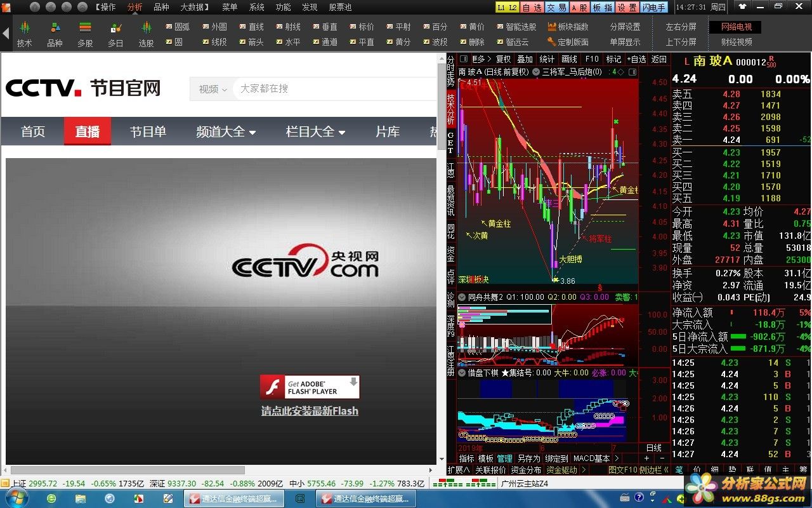Select the 射线 ray drawing tool
This screenshot has width=812, height=508.
[288, 27]
